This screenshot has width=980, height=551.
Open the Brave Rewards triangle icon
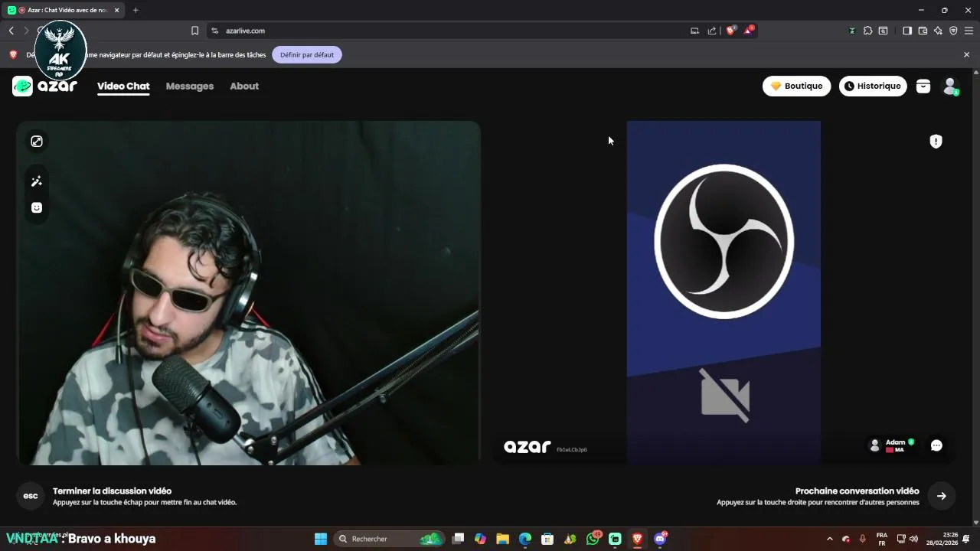(x=749, y=31)
